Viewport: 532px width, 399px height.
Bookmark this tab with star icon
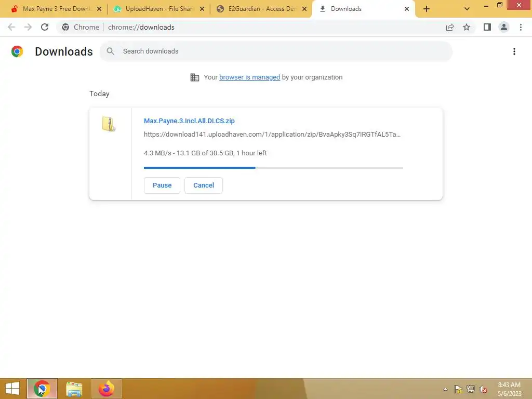(467, 27)
